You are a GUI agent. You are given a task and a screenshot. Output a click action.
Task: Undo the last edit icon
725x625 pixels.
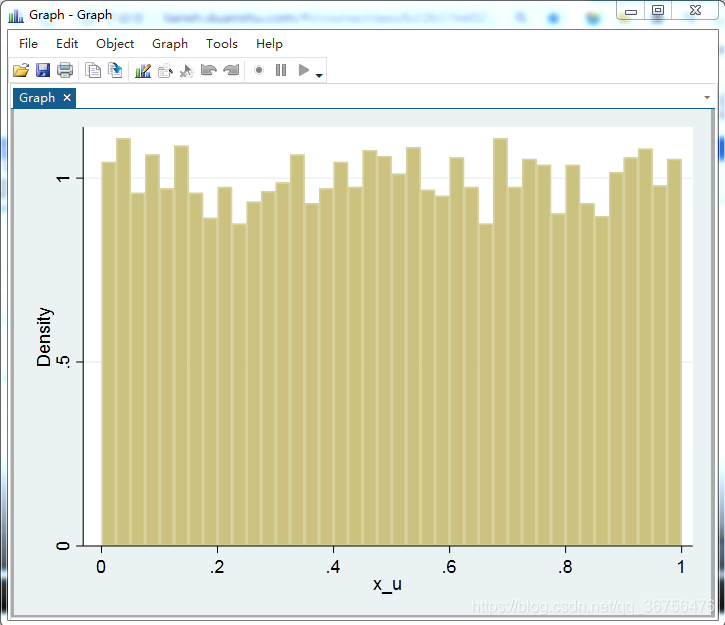coord(209,70)
